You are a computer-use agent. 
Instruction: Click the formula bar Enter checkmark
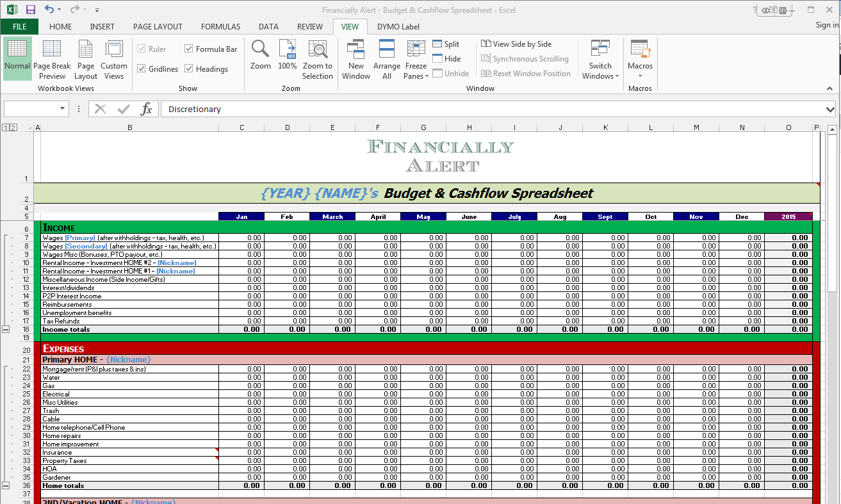124,109
